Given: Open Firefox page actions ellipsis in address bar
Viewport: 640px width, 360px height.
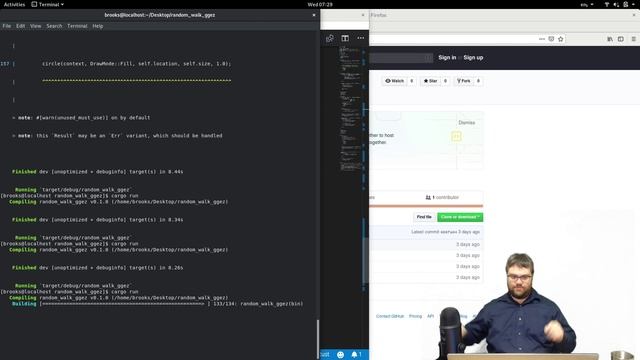Looking at the screenshot, I should (x=542, y=39).
